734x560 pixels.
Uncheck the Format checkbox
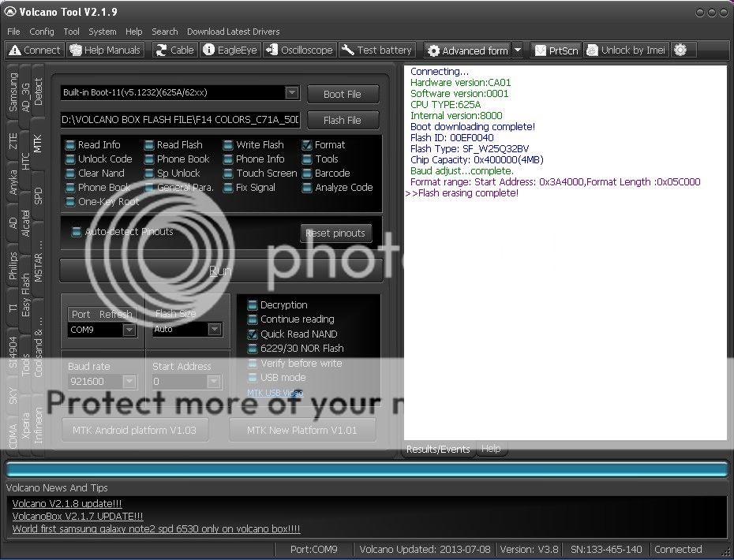click(307, 145)
